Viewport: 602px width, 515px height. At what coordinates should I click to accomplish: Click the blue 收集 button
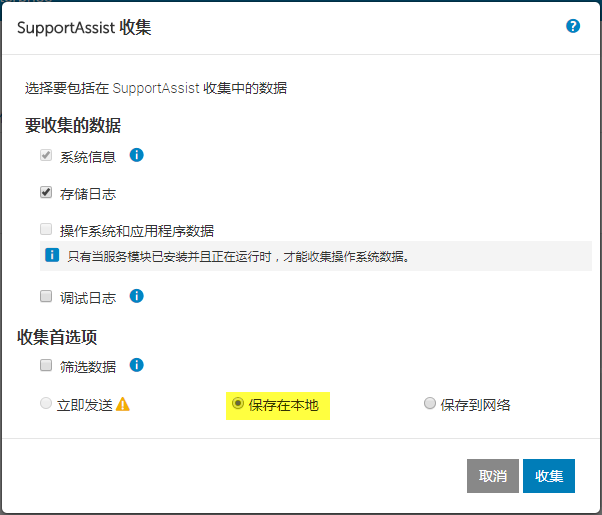pyautogui.click(x=549, y=476)
